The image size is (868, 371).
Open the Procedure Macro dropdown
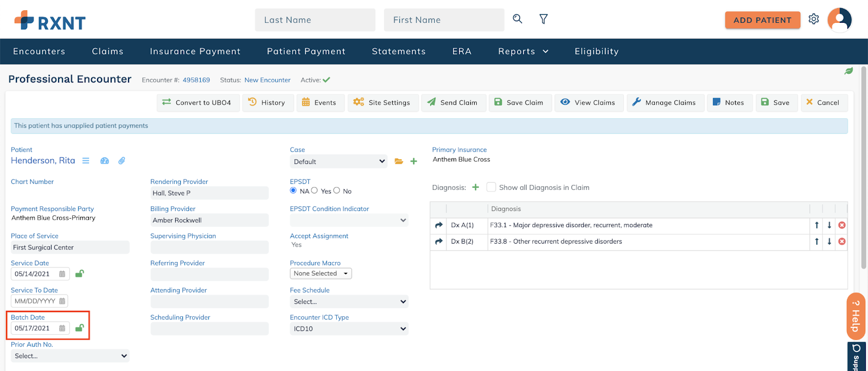321,273
